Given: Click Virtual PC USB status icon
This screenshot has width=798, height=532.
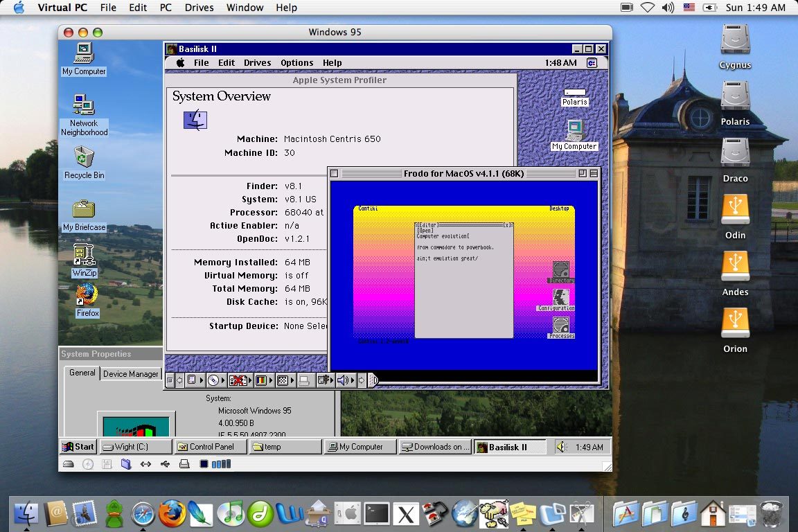Looking at the screenshot, I should tap(165, 464).
